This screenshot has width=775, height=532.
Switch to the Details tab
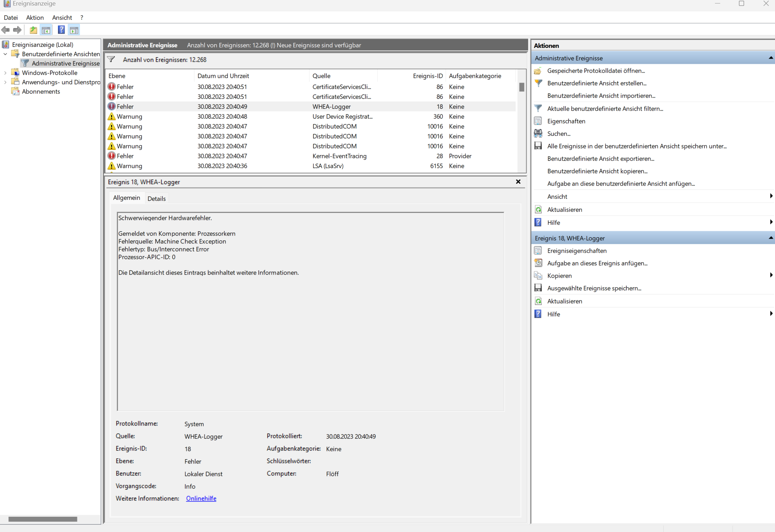(156, 198)
